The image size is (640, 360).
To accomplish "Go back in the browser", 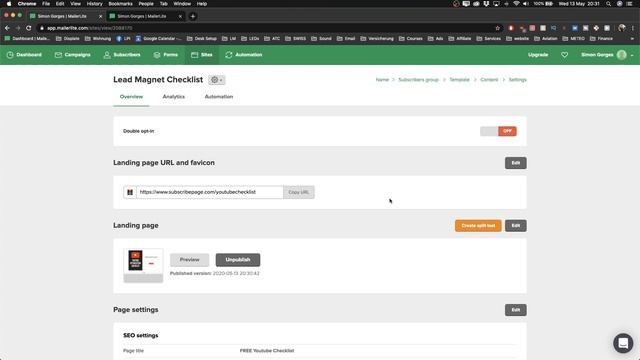I will click(7, 28).
